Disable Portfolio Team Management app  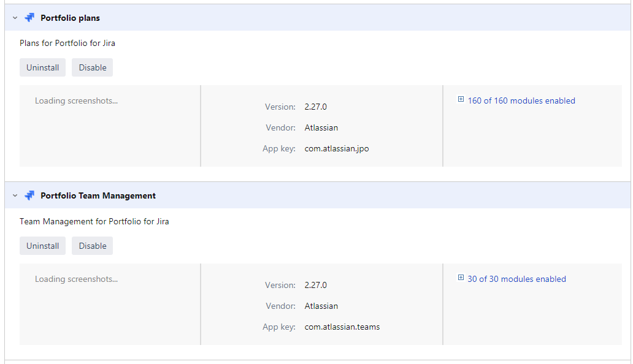[x=93, y=246]
